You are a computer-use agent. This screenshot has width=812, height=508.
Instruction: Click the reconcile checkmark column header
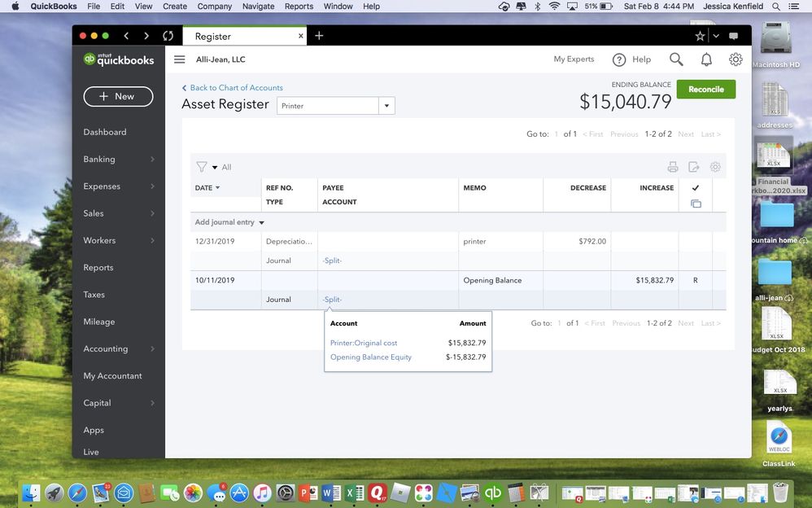point(696,187)
